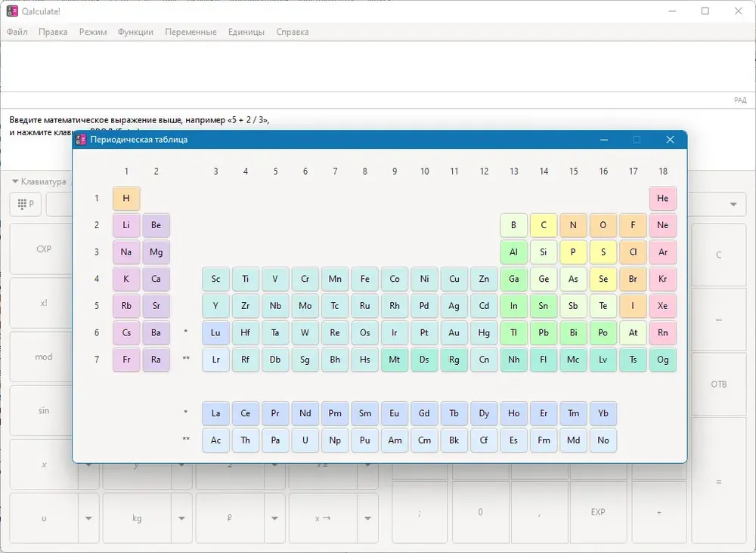Click the mod keypad button
The image size is (756, 553).
pyautogui.click(x=43, y=357)
